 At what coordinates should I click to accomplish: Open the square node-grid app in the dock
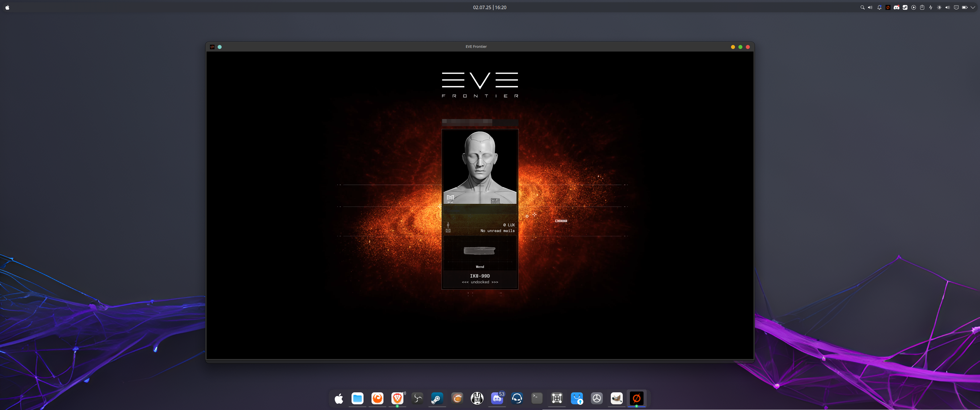(557, 398)
